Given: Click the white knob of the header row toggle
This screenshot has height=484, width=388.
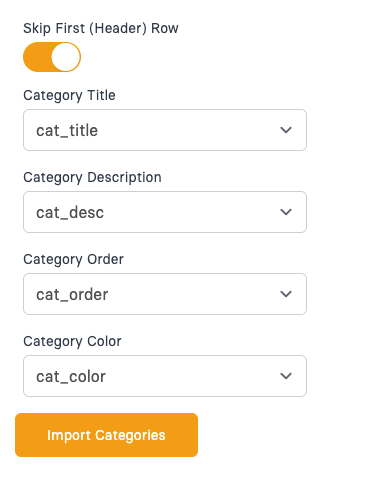Looking at the screenshot, I should coord(66,57).
